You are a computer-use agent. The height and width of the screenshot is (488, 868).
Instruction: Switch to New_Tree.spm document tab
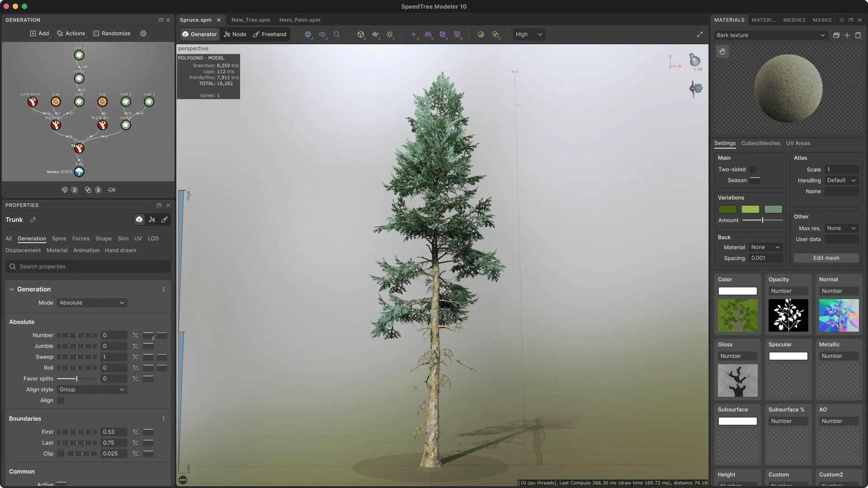click(x=251, y=20)
